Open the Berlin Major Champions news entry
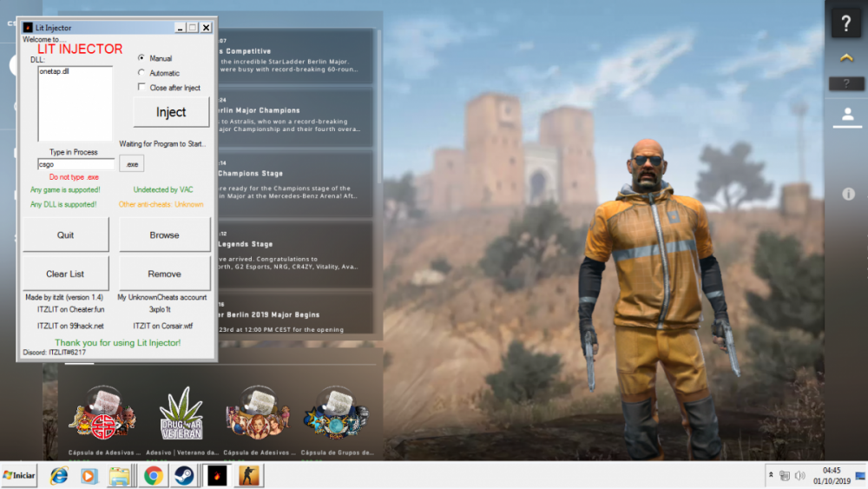 point(296,117)
